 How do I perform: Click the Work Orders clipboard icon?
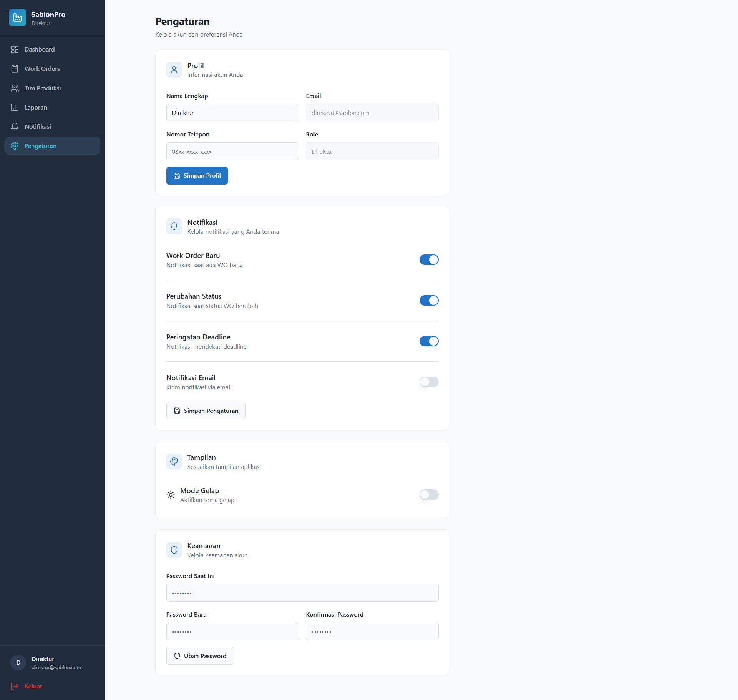15,68
